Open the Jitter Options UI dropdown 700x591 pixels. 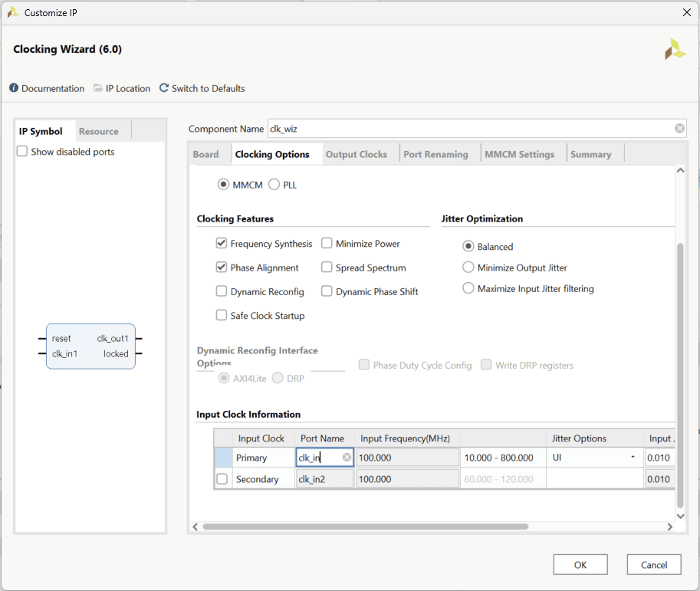[633, 458]
